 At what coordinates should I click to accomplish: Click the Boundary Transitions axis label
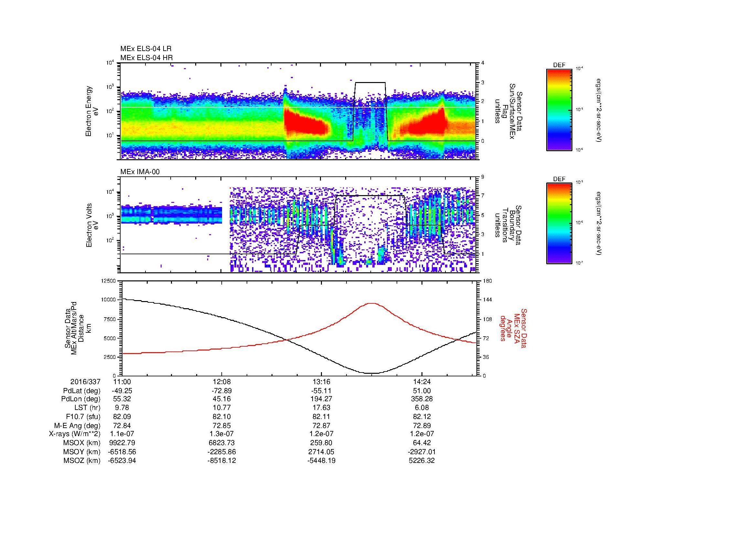tap(508, 225)
